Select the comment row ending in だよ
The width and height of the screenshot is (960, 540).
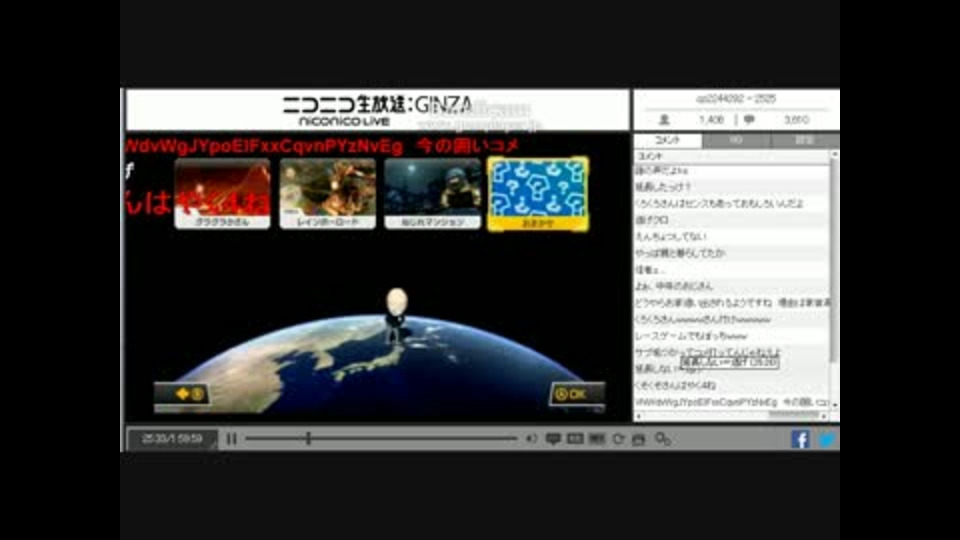point(731,203)
